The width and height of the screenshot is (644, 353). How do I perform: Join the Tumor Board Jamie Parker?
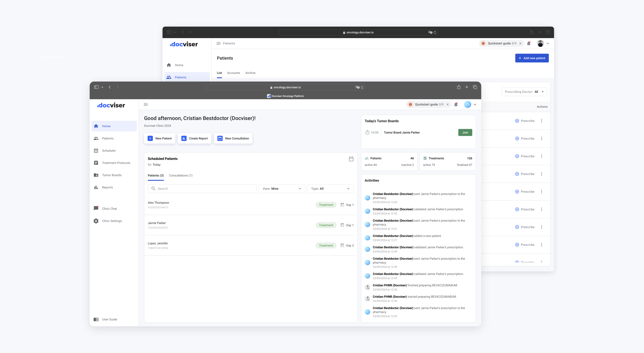(465, 133)
